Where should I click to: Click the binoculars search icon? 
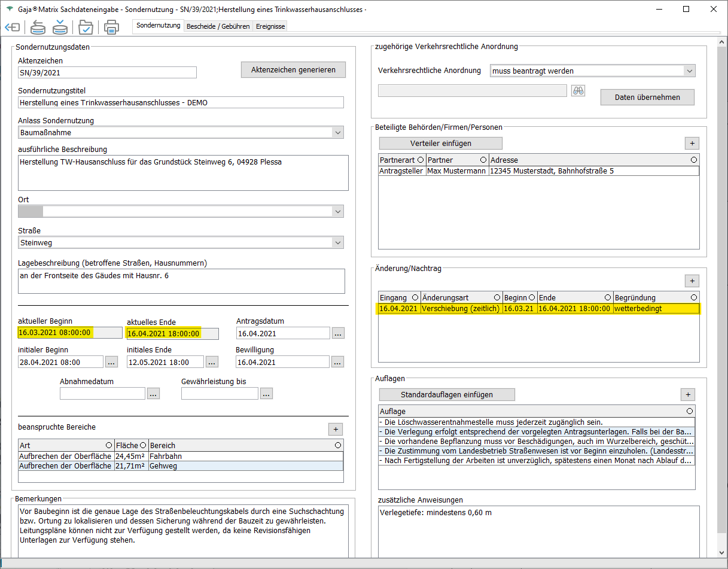tap(578, 91)
